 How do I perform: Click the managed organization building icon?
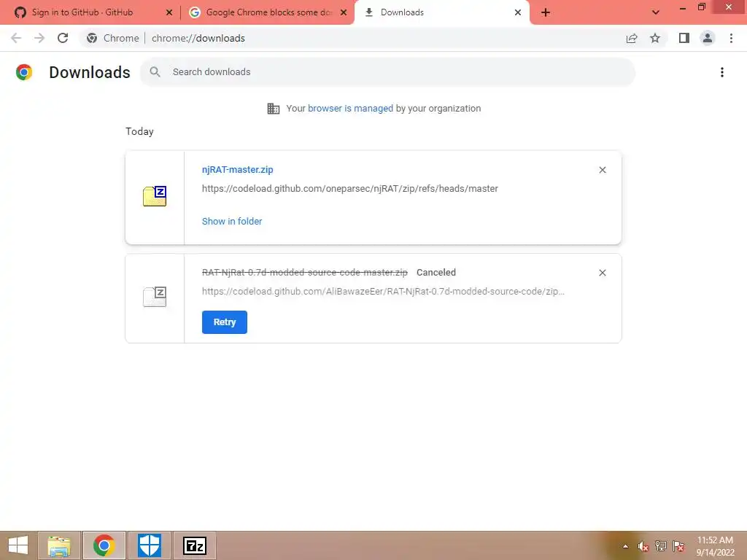coord(273,109)
